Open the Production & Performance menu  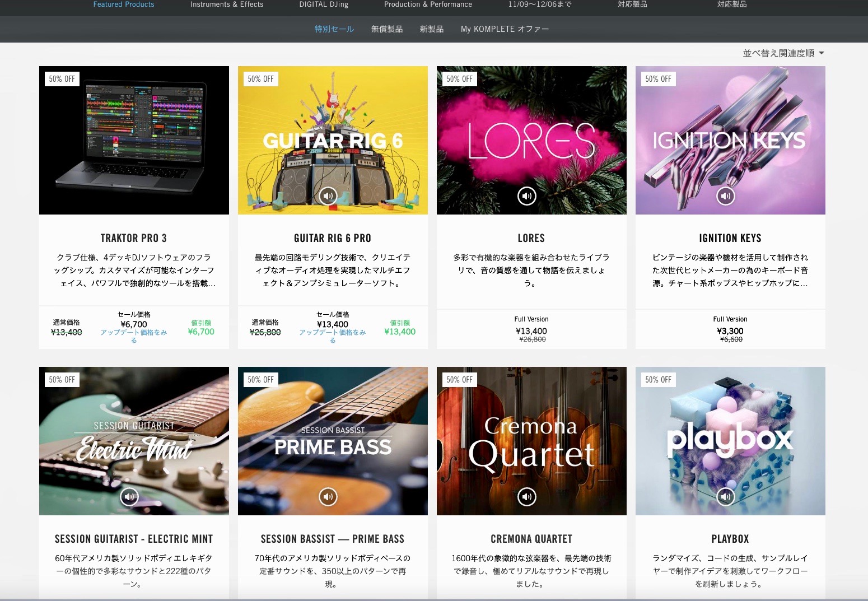428,4
